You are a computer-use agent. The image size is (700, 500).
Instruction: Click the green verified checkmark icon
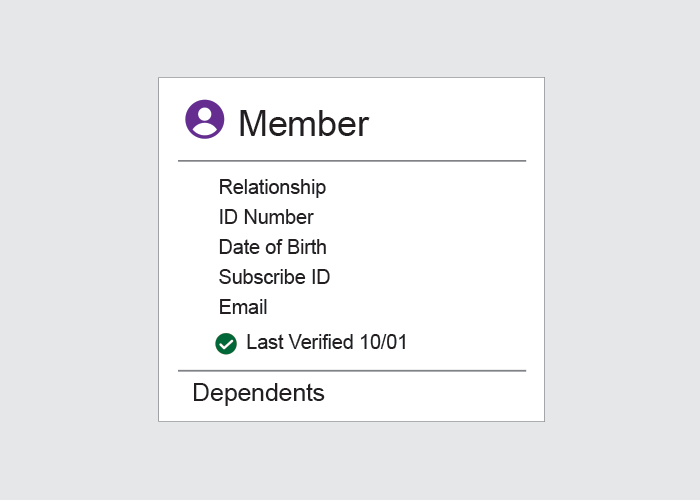click(226, 344)
